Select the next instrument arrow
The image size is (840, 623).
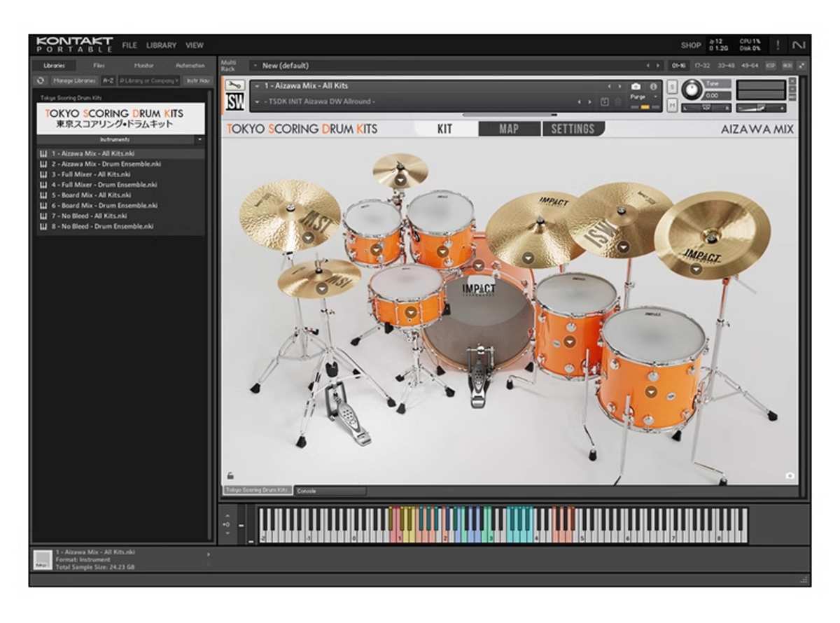[619, 86]
